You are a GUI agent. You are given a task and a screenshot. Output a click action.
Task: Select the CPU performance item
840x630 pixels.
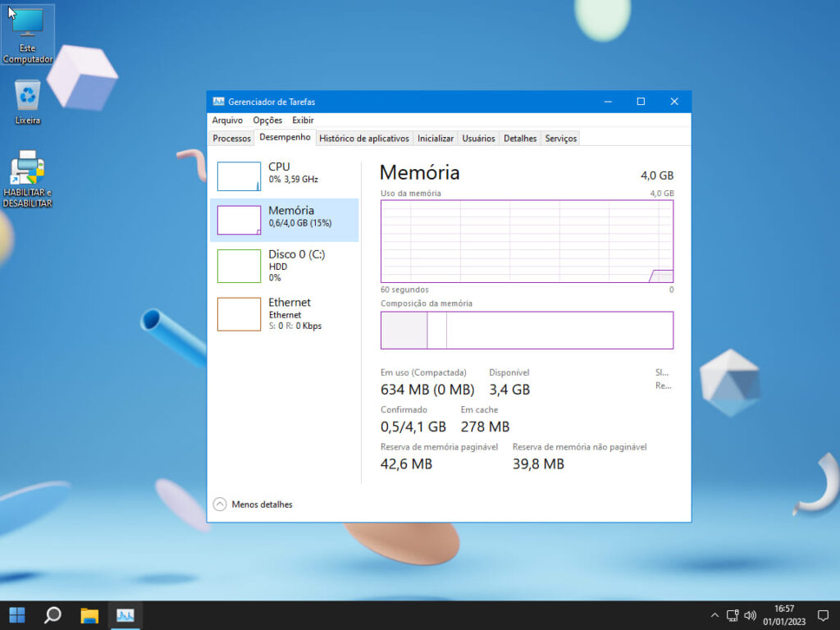pos(284,176)
